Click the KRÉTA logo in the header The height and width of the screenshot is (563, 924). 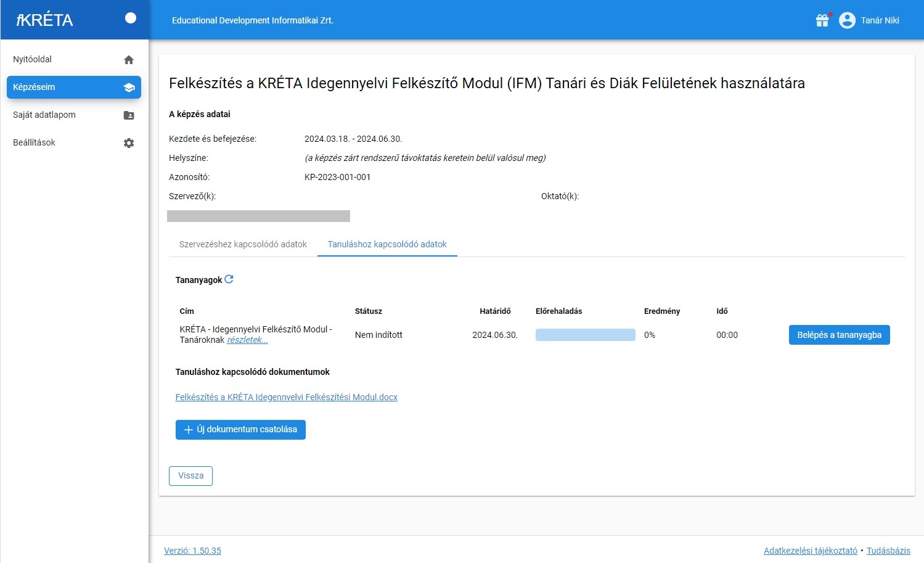(44, 20)
